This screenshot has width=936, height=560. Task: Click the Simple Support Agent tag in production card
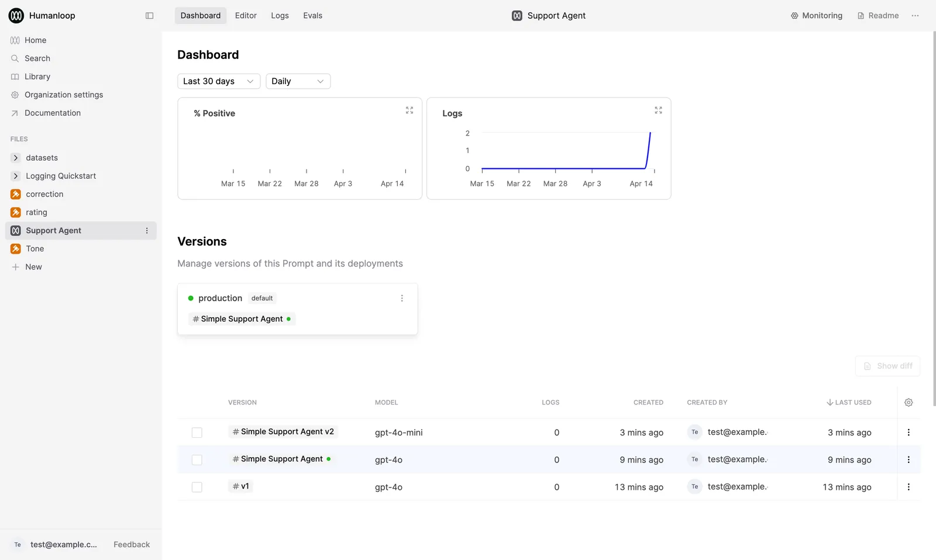(x=242, y=319)
